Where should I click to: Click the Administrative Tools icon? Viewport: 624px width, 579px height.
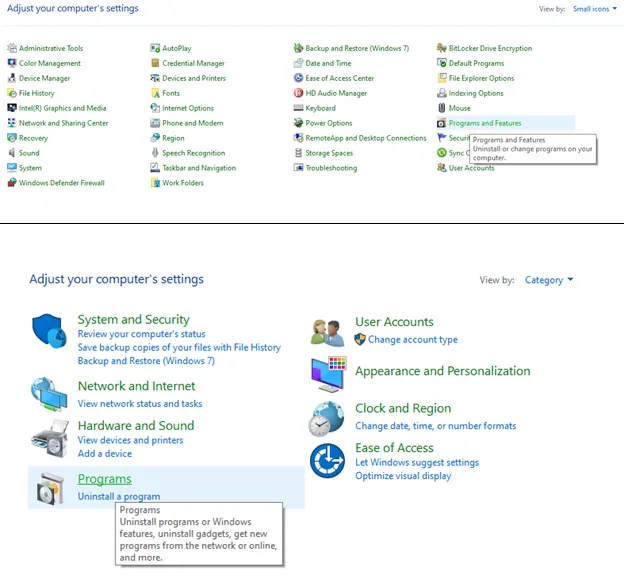12,48
